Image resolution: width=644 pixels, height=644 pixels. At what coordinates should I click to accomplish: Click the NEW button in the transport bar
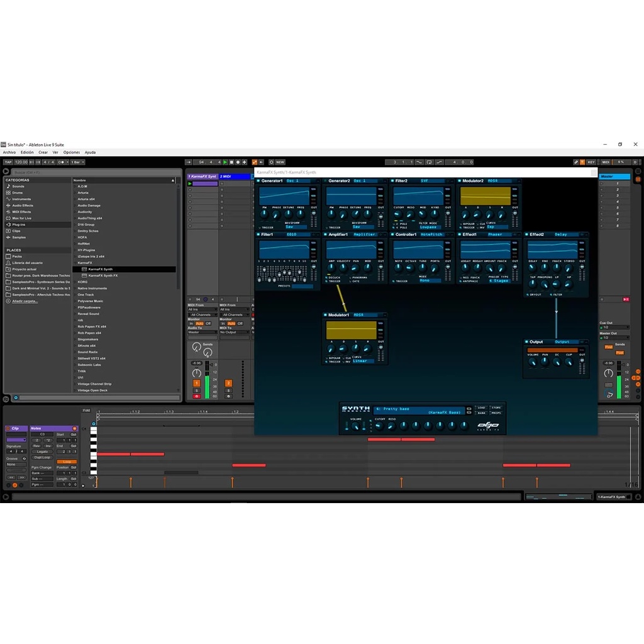(280, 162)
